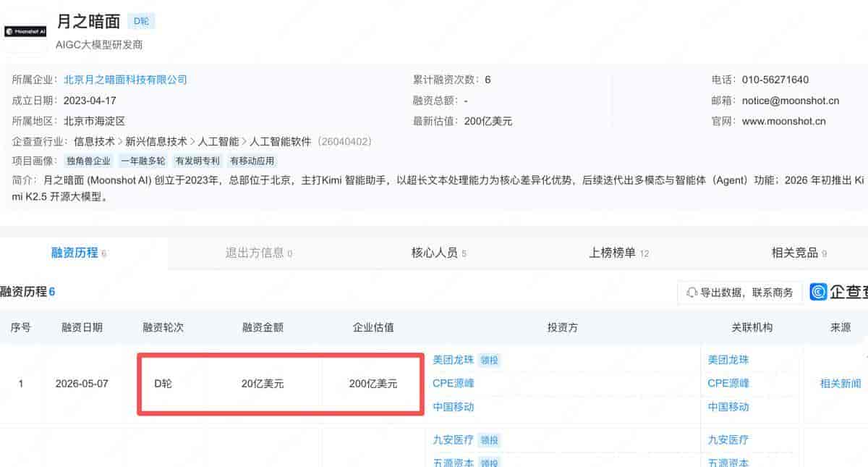Click the D轮 badge beside company name

(141, 21)
